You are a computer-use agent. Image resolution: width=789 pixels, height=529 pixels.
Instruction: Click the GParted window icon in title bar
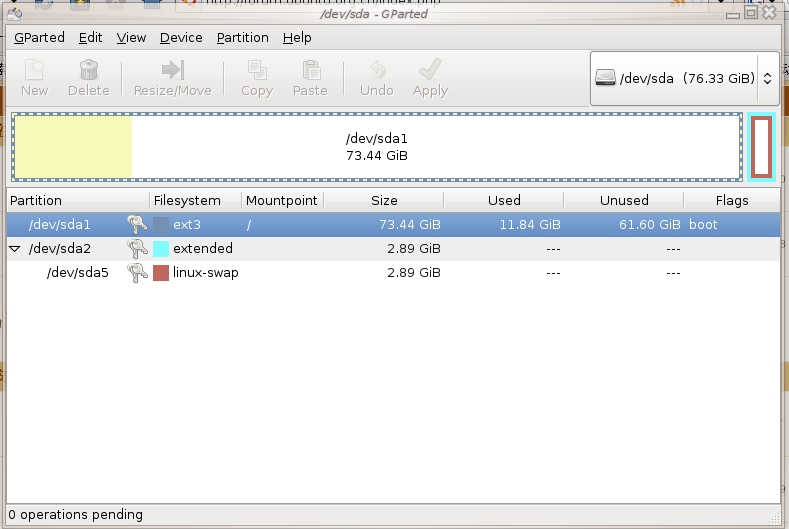click(x=15, y=14)
